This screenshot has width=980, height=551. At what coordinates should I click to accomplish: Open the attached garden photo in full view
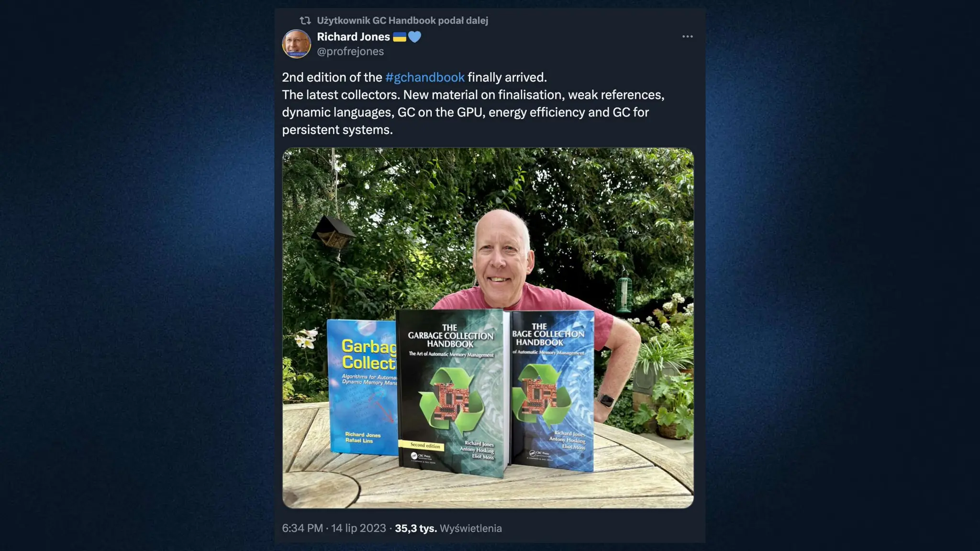click(x=488, y=328)
